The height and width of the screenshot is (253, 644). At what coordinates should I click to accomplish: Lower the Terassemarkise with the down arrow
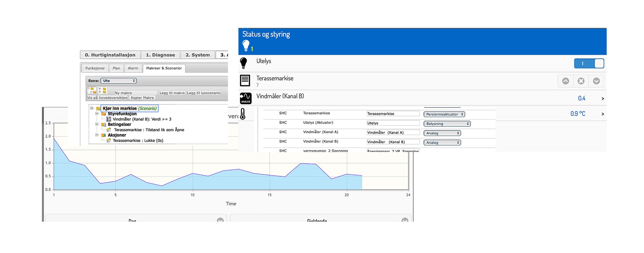click(596, 81)
